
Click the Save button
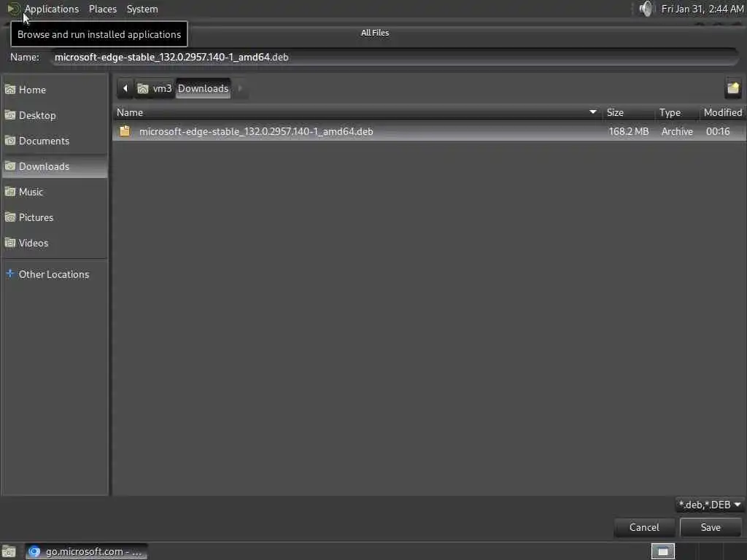click(711, 528)
